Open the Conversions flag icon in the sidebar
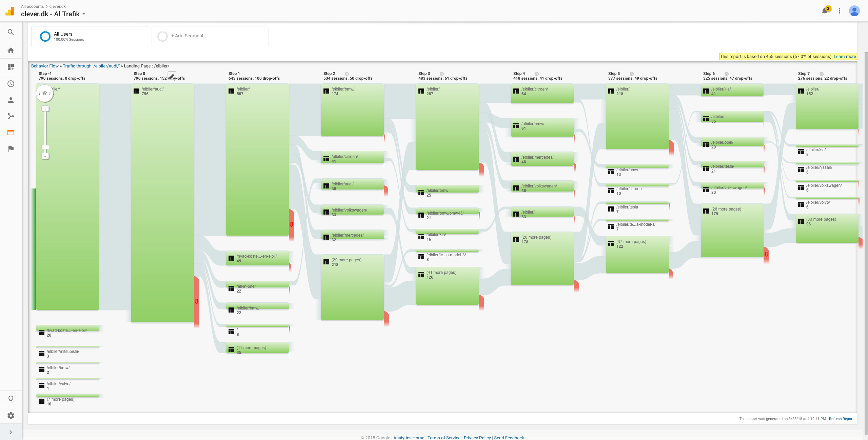 (11, 149)
